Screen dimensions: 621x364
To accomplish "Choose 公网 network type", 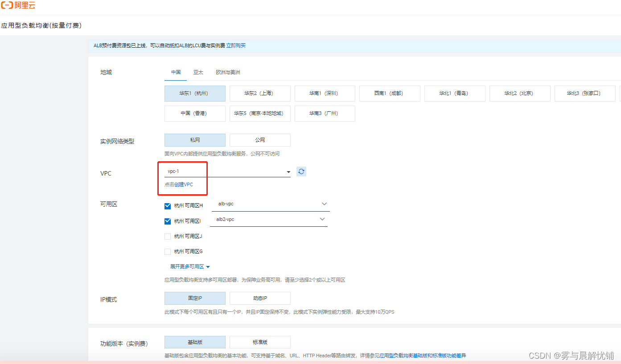I will (x=260, y=140).
